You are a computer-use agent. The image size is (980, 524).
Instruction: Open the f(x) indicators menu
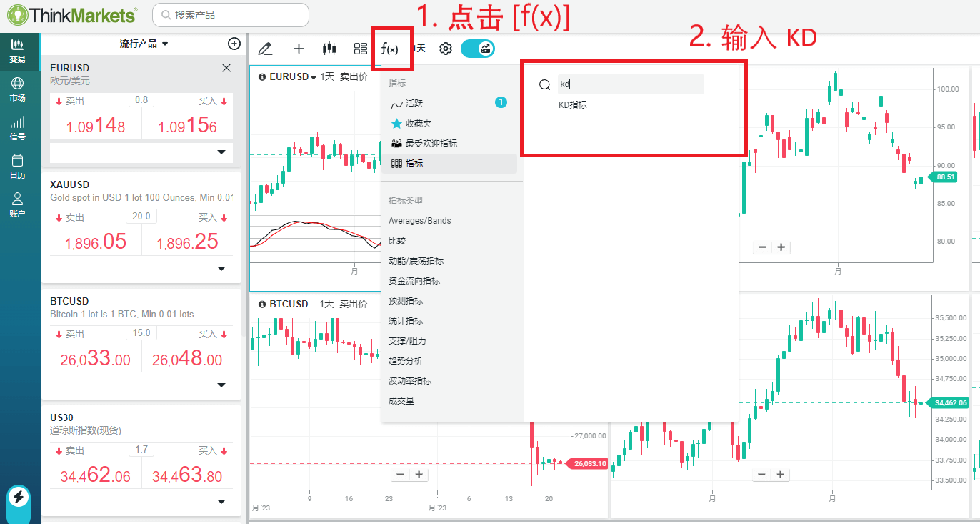(x=390, y=49)
